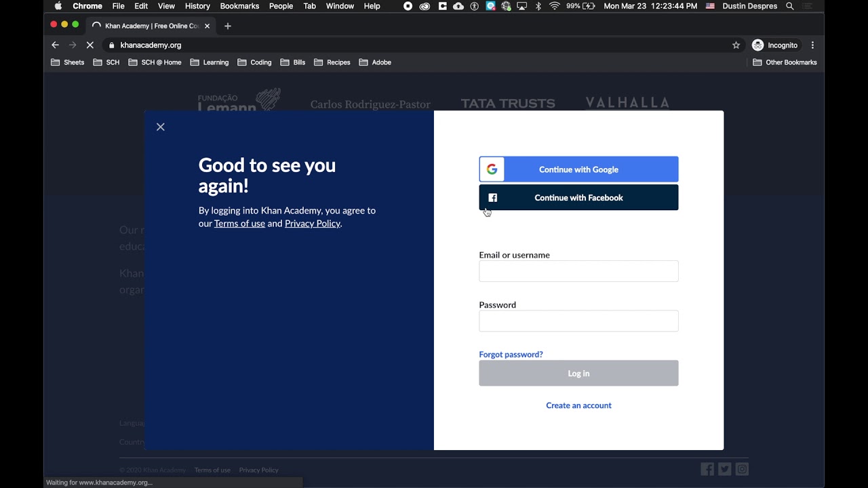The height and width of the screenshot is (488, 868).
Task: Open the Coding bookmarks folder
Action: (x=254, y=62)
